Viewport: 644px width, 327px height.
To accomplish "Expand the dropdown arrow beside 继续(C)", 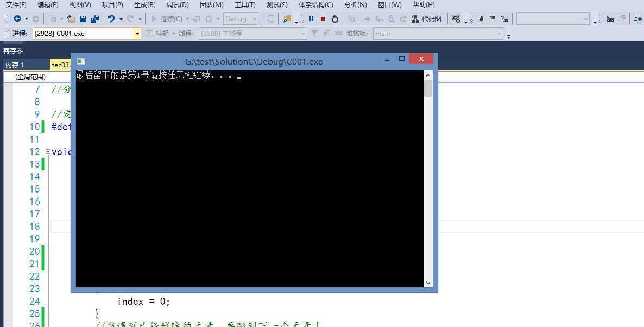I will pyautogui.click(x=187, y=19).
